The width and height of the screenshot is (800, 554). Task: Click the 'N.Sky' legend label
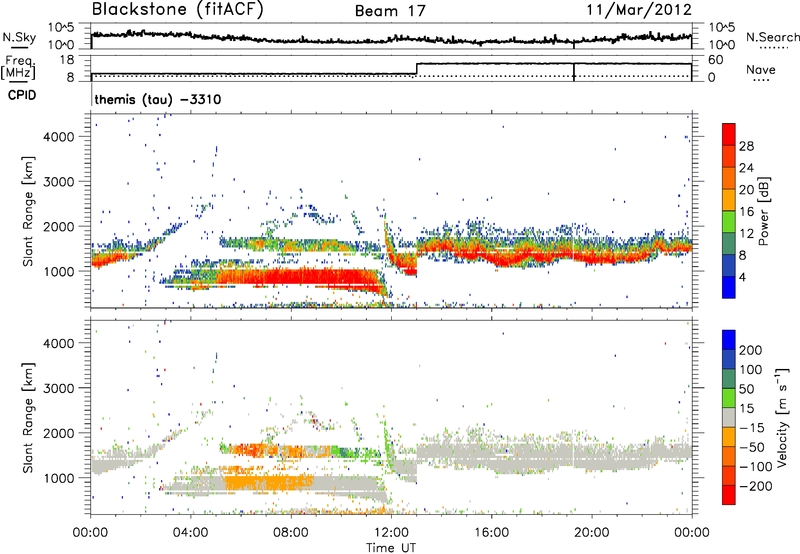coord(19,38)
